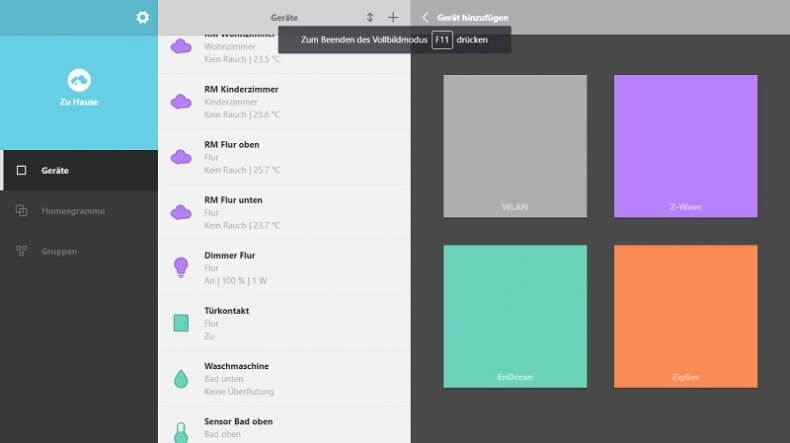
Task: Click the Türkontakt square icon
Action: (181, 323)
